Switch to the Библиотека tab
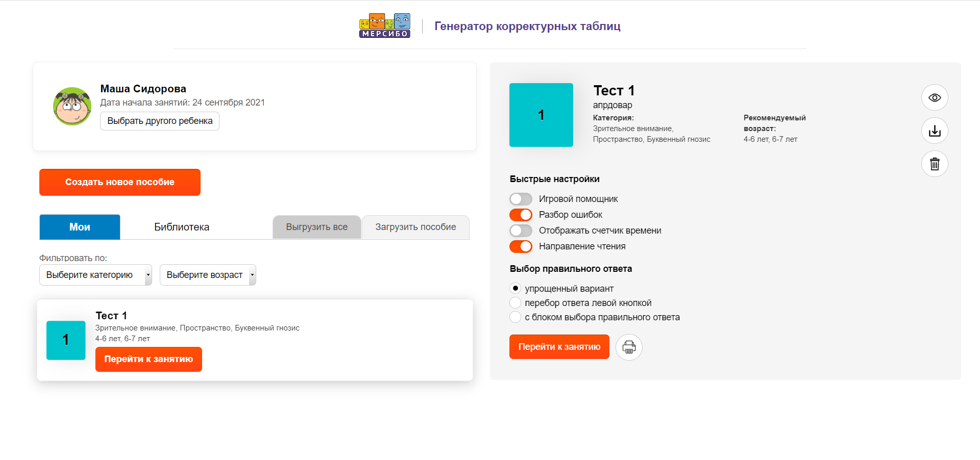The width and height of the screenshot is (980, 460). 182,227
